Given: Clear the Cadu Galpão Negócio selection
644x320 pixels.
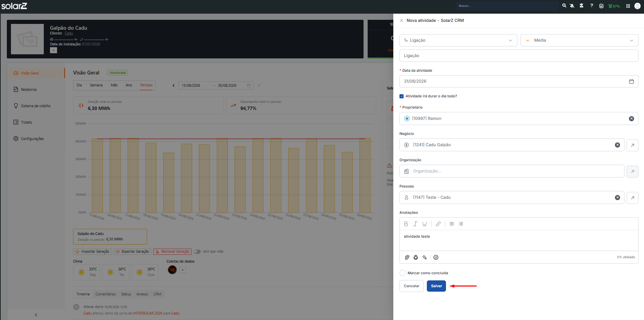Looking at the screenshot, I should pos(617,145).
